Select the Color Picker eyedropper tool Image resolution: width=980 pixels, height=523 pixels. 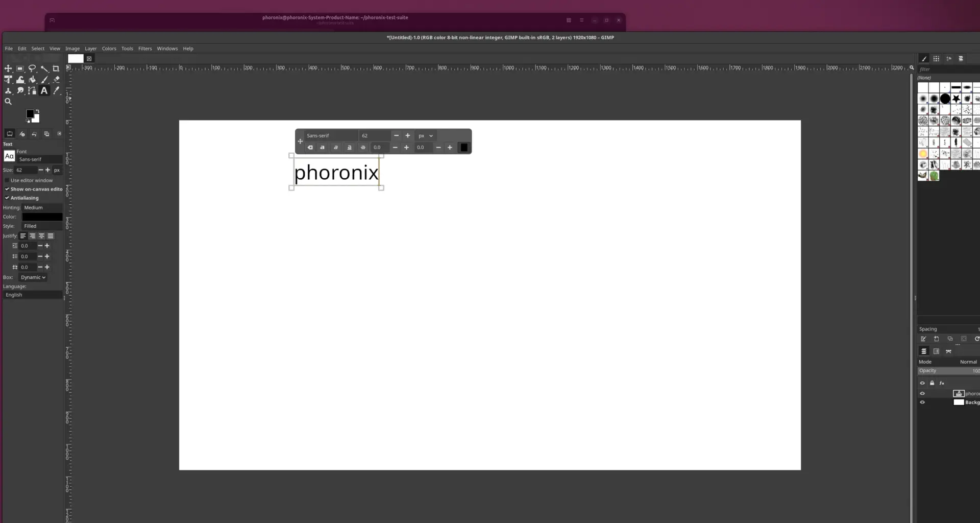click(x=56, y=91)
